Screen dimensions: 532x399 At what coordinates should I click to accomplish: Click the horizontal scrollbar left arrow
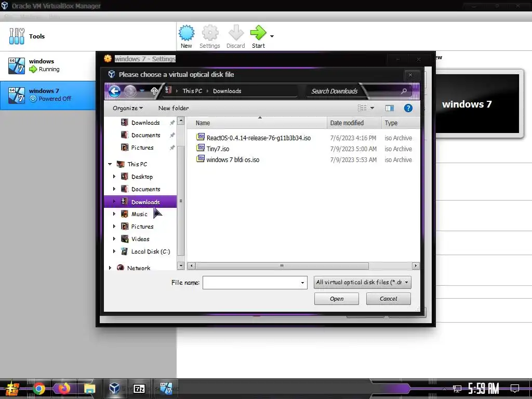(x=191, y=265)
